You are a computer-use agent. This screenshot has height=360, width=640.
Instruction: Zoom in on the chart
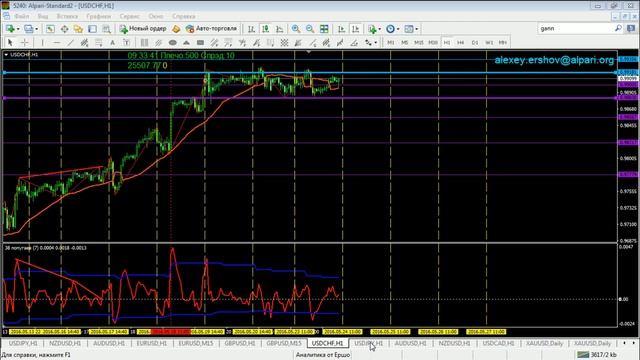pyautogui.click(x=296, y=29)
